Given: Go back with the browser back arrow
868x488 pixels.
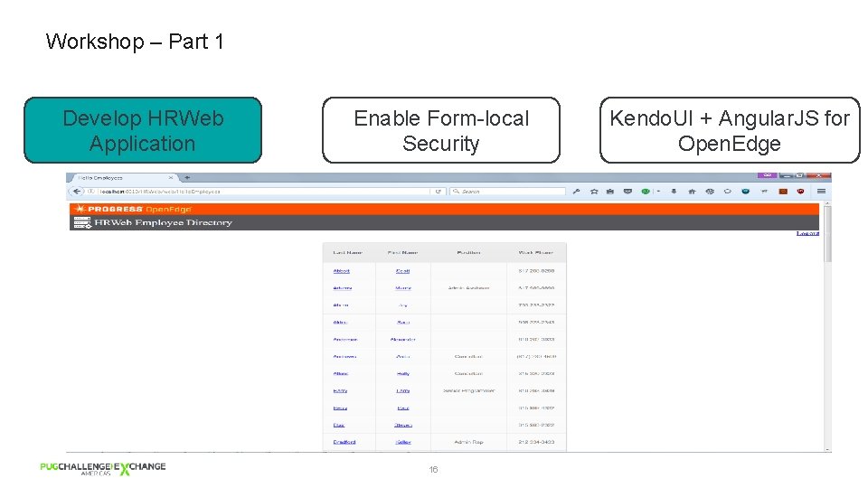Looking at the screenshot, I should (x=76, y=192).
